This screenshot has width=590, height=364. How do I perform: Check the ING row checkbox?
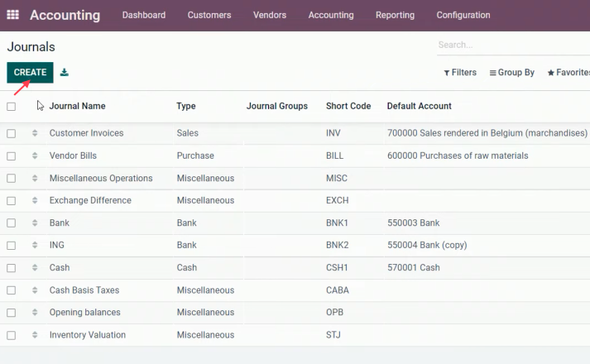(x=12, y=246)
